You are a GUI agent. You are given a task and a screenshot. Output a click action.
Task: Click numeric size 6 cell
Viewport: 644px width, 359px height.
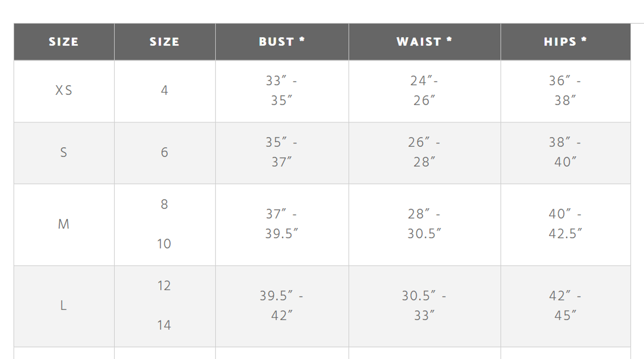tap(165, 153)
